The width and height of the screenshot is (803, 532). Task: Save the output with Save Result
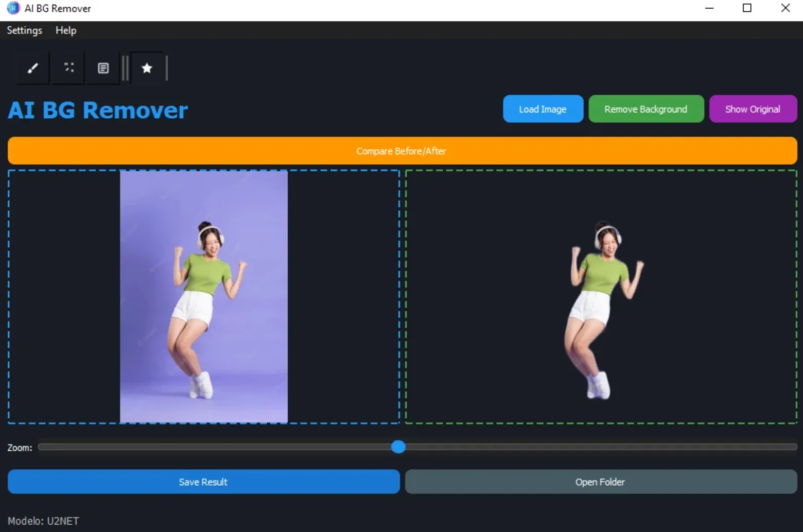[203, 482]
